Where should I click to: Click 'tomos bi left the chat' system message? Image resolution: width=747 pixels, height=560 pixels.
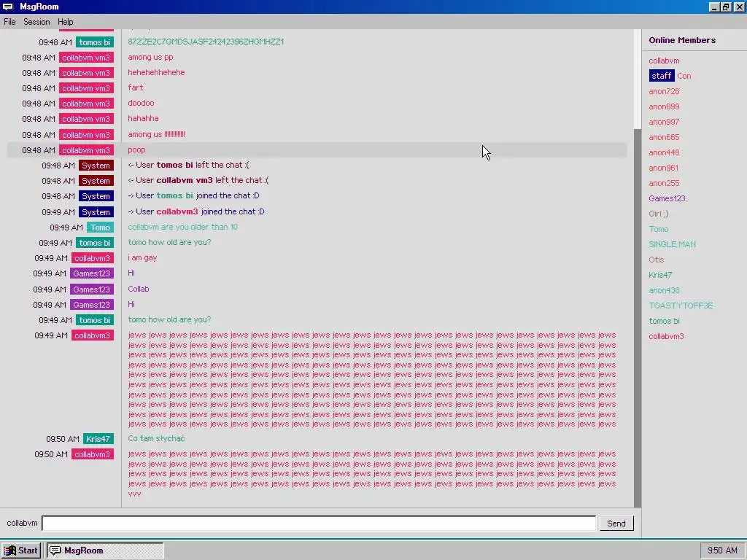point(188,166)
